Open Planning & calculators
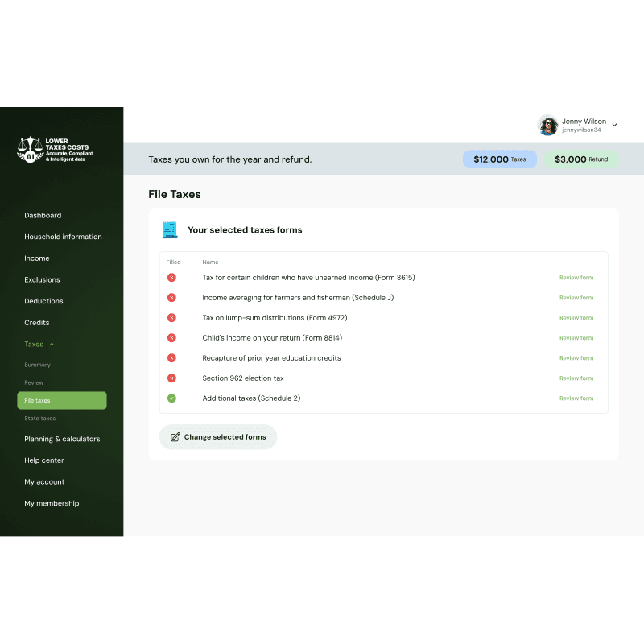Image resolution: width=644 pixels, height=644 pixels. click(x=62, y=439)
